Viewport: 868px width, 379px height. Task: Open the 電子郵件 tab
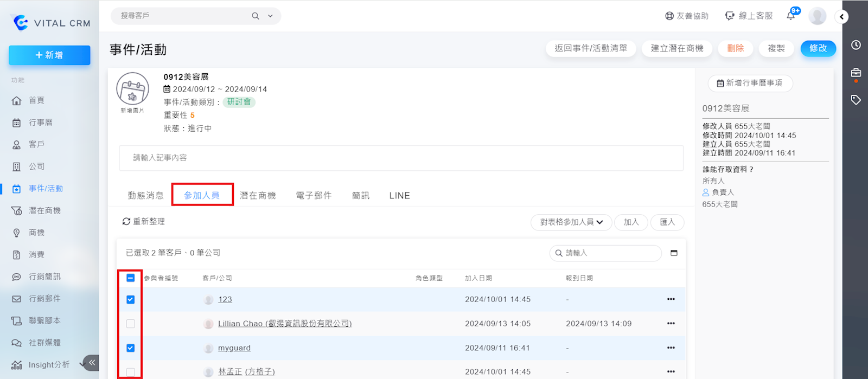tap(314, 196)
